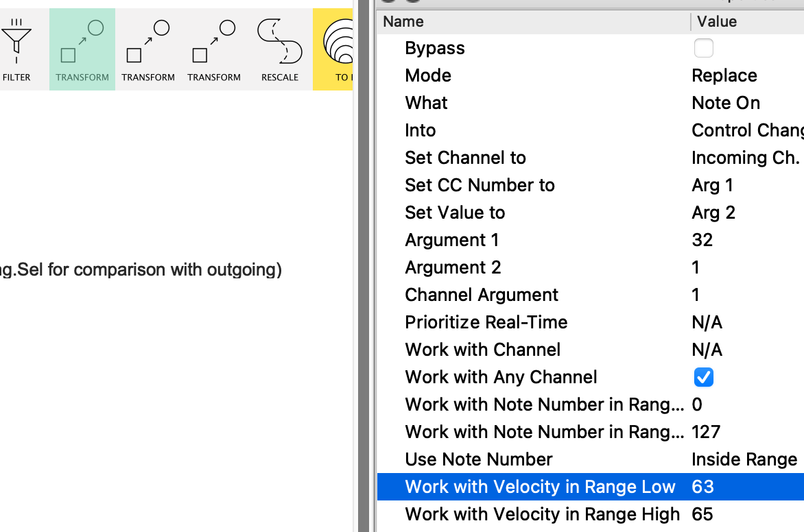
Task: Click the Argument 1 value 32
Action: click(x=702, y=240)
